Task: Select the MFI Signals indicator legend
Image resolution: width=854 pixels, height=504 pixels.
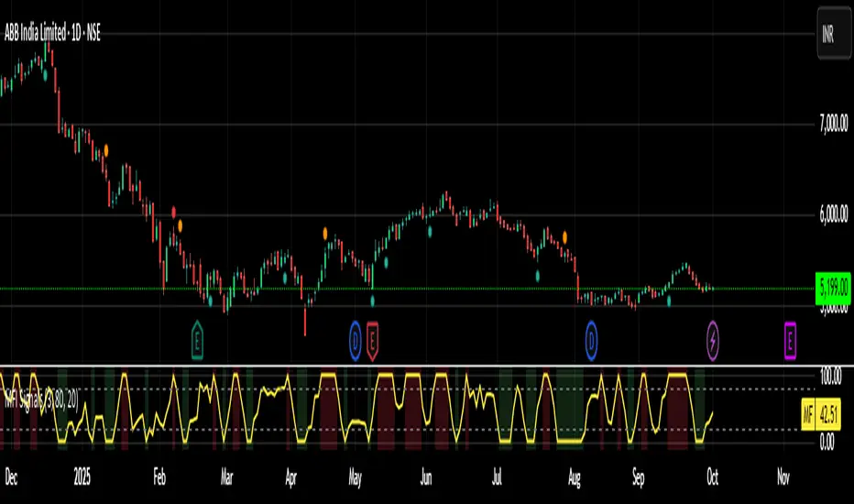Action: tap(41, 401)
